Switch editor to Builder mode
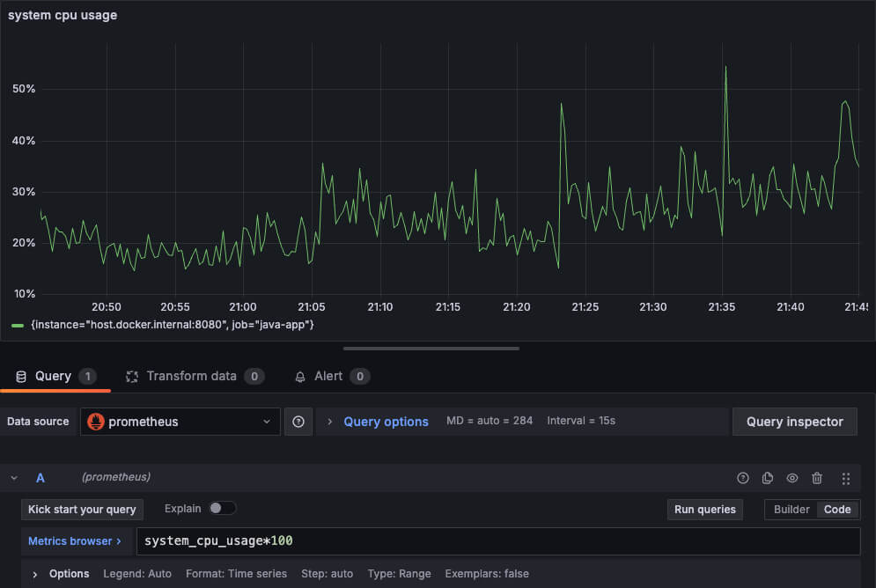876x588 pixels. [791, 509]
